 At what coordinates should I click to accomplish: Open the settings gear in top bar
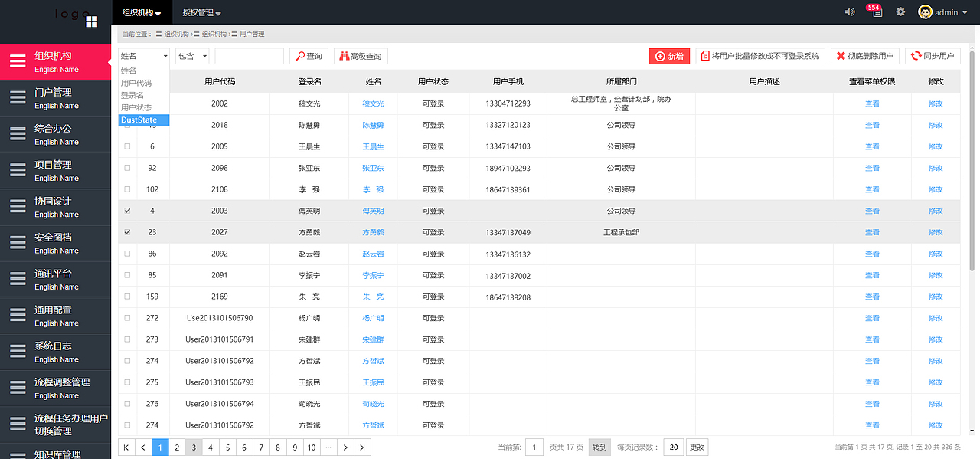click(x=900, y=11)
